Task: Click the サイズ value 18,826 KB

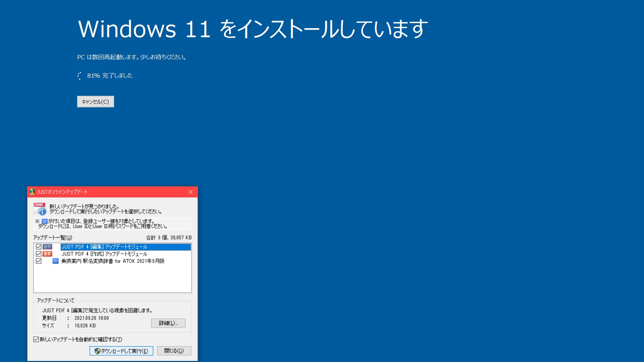Action: (85, 325)
